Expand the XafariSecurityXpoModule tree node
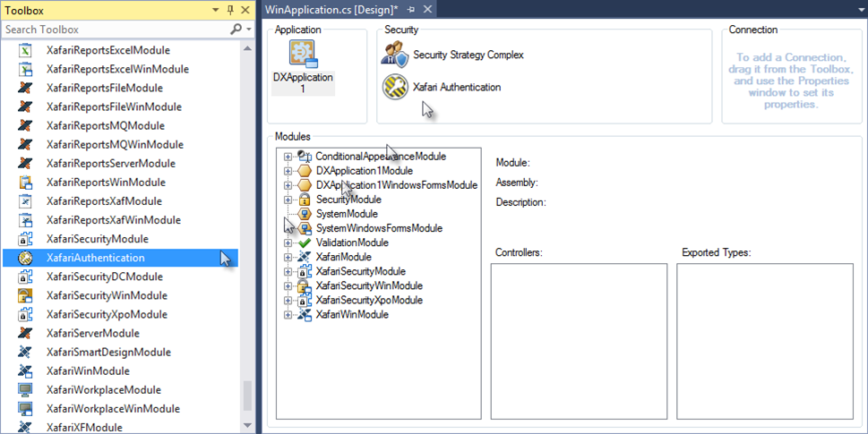The height and width of the screenshot is (434, 868). point(288,300)
